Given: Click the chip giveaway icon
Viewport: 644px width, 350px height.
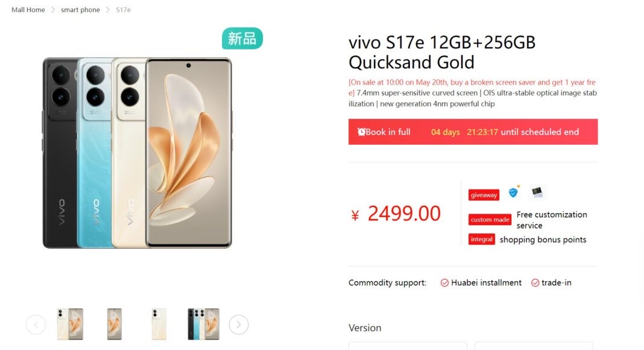Looking at the screenshot, I should pos(537,192).
